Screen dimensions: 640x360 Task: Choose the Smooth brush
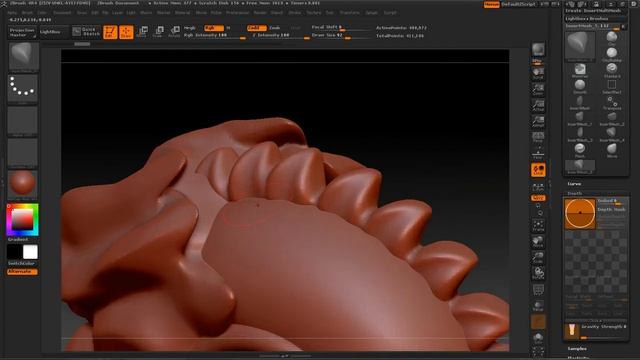(580, 86)
